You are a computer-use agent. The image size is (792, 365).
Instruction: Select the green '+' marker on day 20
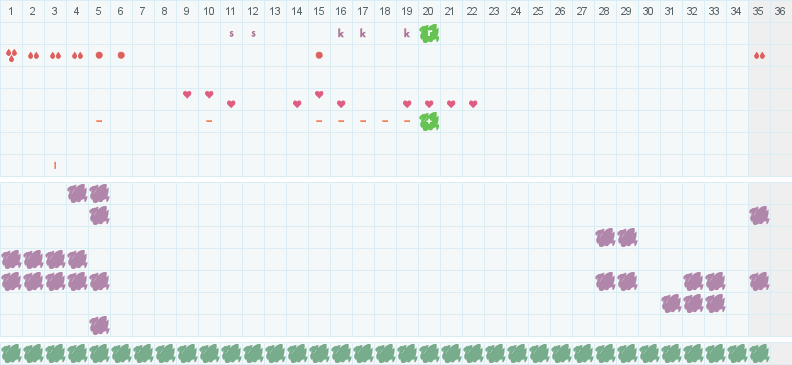pos(429,121)
